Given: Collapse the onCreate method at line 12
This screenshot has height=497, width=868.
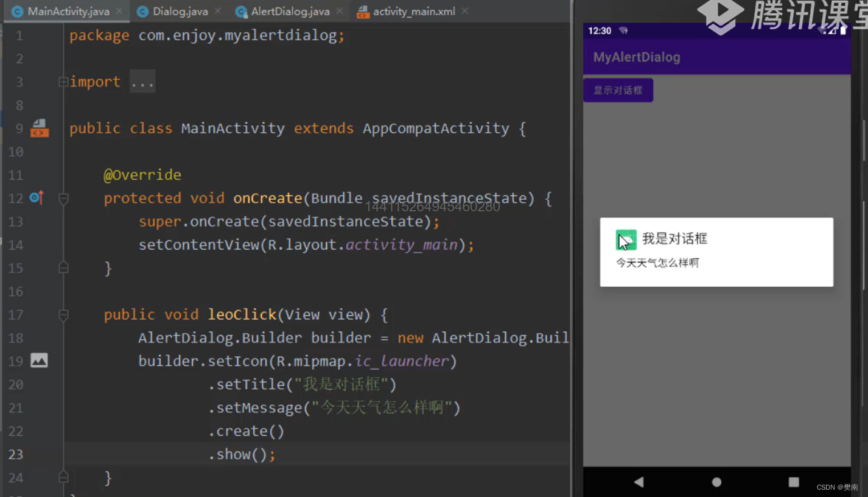Looking at the screenshot, I should (63, 198).
